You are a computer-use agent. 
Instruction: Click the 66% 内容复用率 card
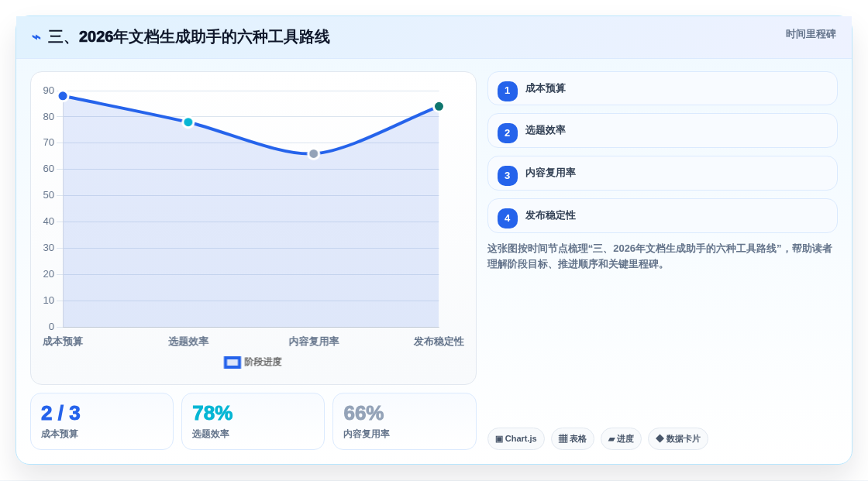pos(404,421)
